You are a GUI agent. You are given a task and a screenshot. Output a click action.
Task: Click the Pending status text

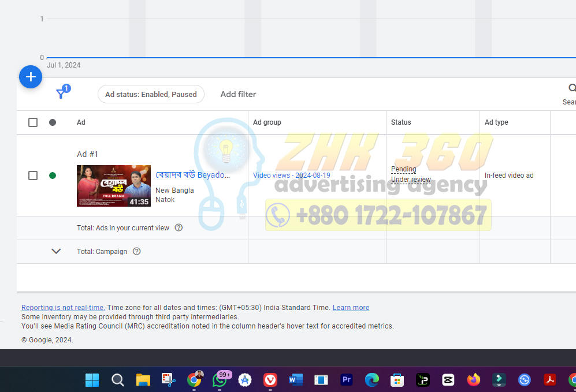click(x=403, y=169)
